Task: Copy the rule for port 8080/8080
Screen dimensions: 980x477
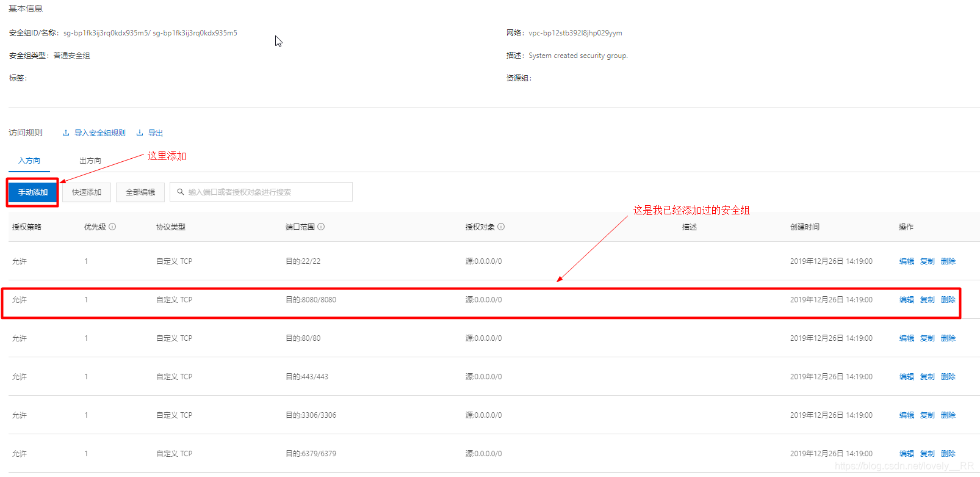Action: tap(927, 300)
